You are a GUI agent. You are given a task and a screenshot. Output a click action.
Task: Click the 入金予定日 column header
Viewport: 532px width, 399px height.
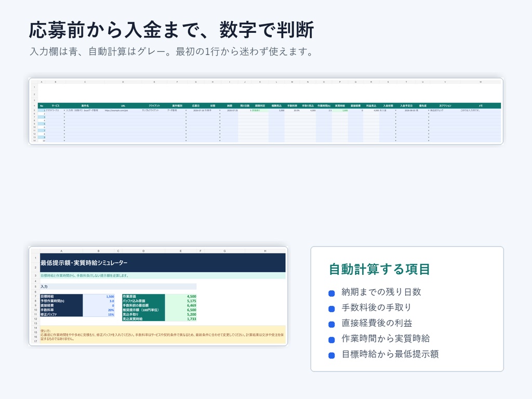(x=406, y=106)
